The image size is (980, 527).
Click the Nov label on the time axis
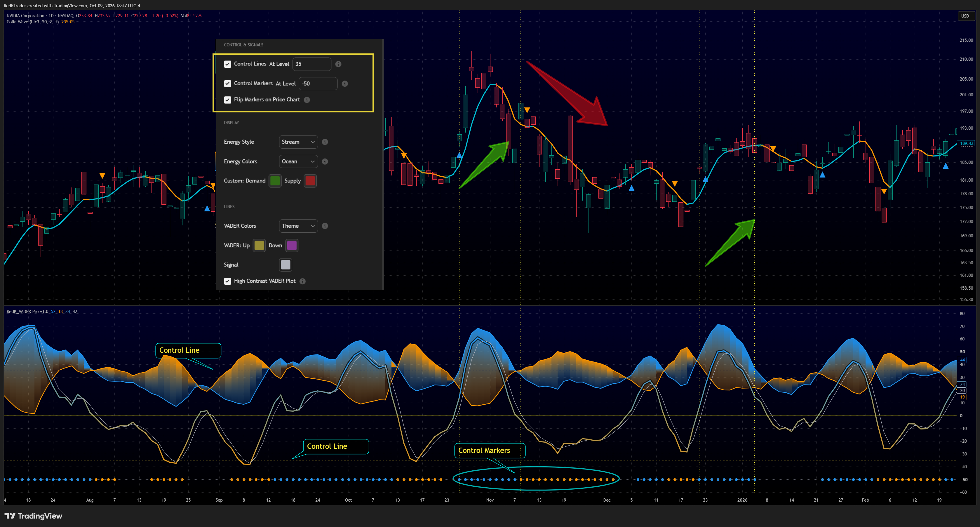click(490, 500)
